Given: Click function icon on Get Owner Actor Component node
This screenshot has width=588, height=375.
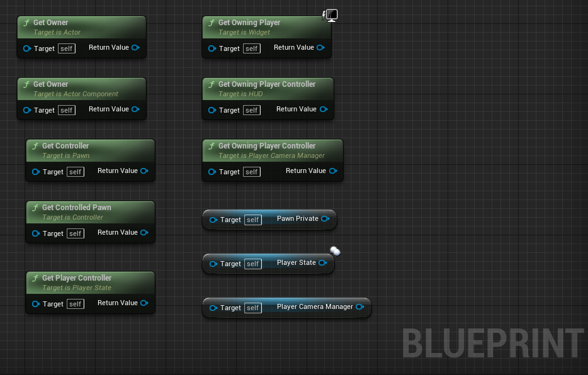Looking at the screenshot, I should (26, 84).
